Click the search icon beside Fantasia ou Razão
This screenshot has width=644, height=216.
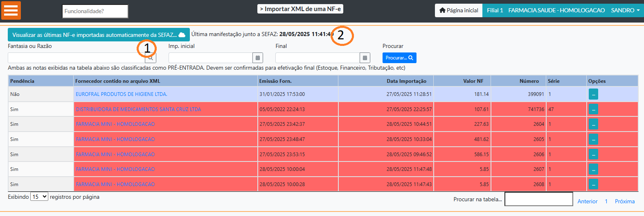click(x=151, y=58)
